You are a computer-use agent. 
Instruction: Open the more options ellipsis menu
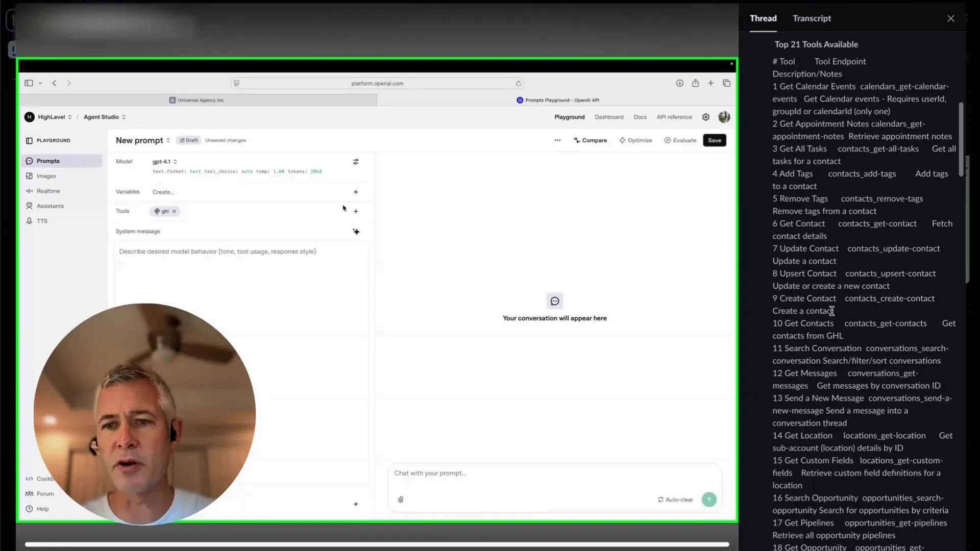557,140
